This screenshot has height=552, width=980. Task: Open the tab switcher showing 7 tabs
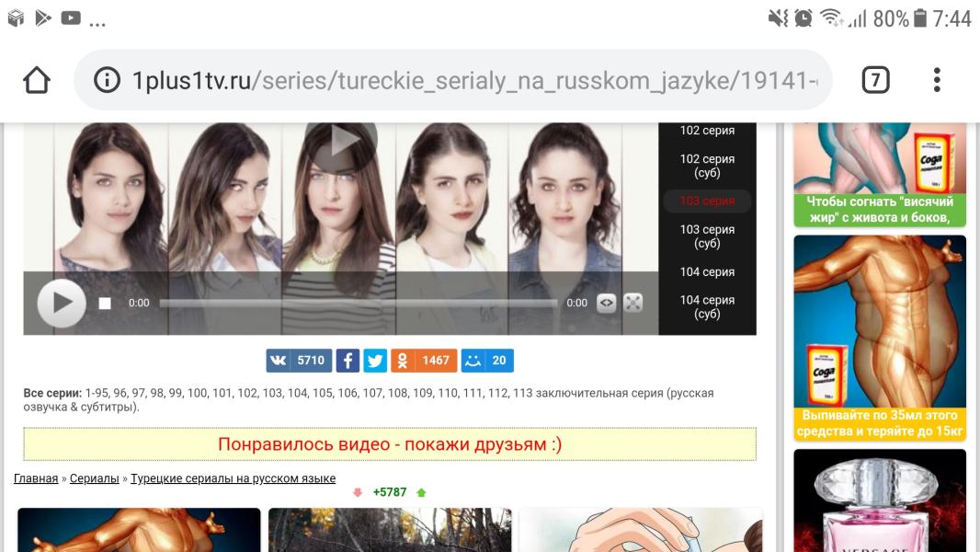click(875, 80)
